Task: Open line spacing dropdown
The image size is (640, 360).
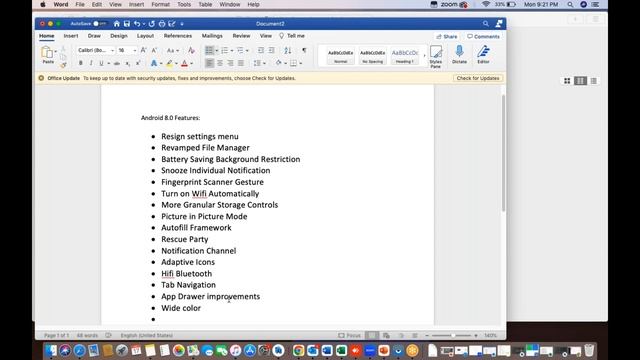Action: (264, 63)
